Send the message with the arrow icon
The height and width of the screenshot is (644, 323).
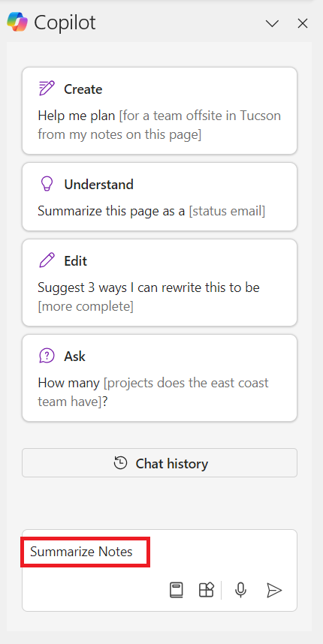(x=274, y=590)
